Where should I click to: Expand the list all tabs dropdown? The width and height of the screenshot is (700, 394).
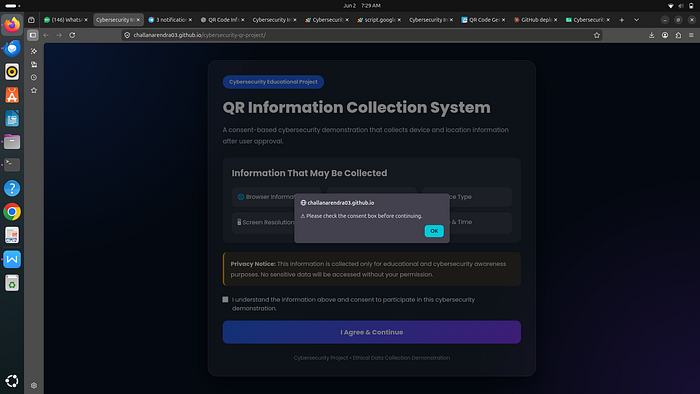pos(636,20)
